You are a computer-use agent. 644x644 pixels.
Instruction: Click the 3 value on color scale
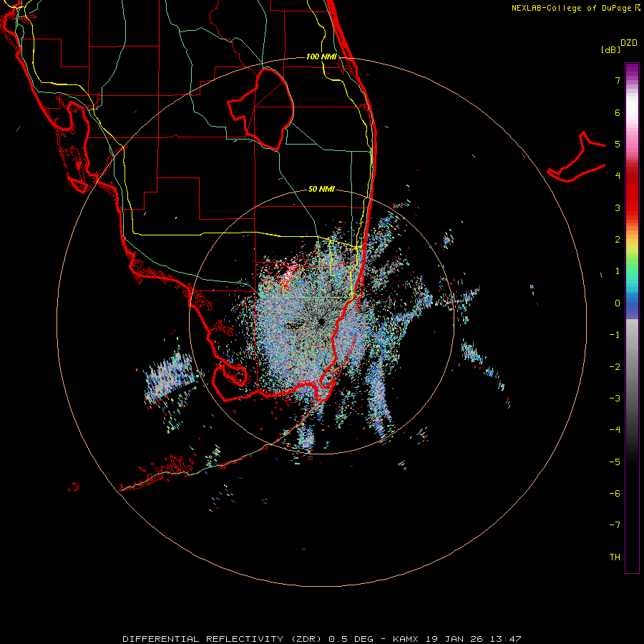(x=618, y=208)
